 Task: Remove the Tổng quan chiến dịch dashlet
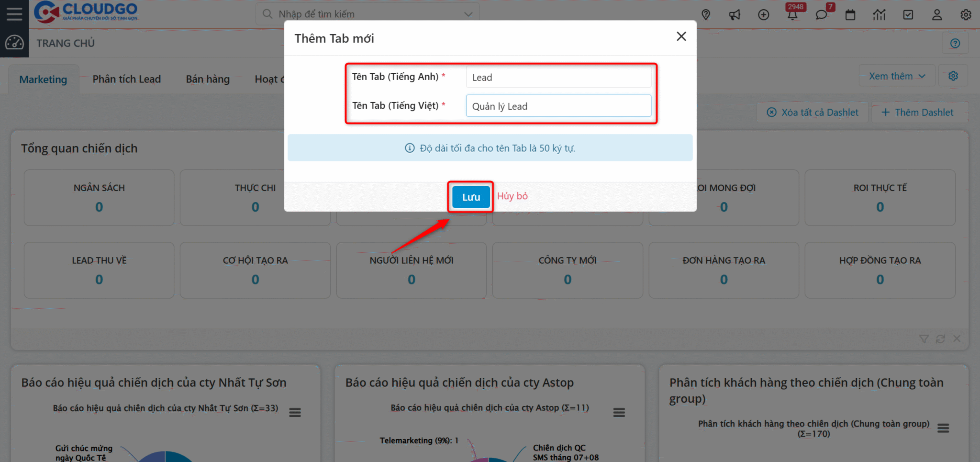coord(957,339)
